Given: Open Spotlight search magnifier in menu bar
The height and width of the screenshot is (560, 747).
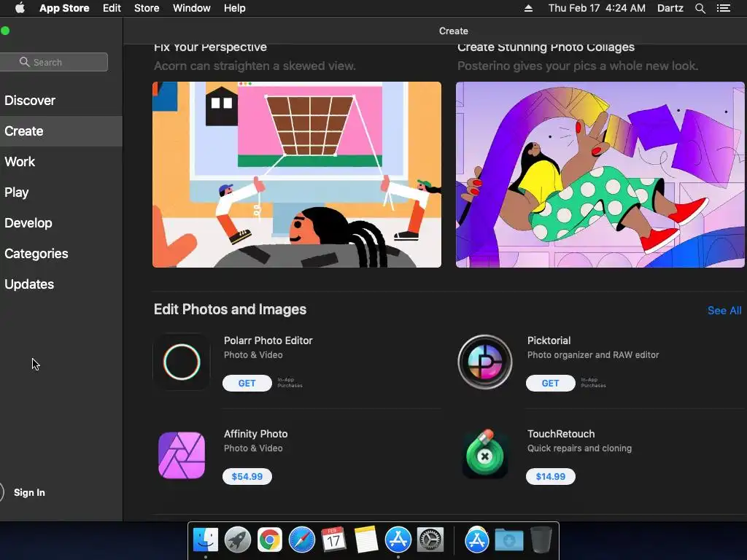Looking at the screenshot, I should 700,8.
